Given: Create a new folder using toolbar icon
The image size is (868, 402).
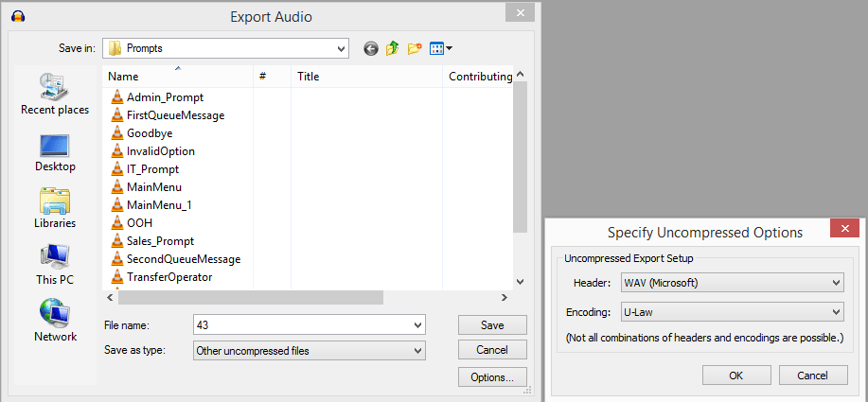Looking at the screenshot, I should tap(415, 48).
